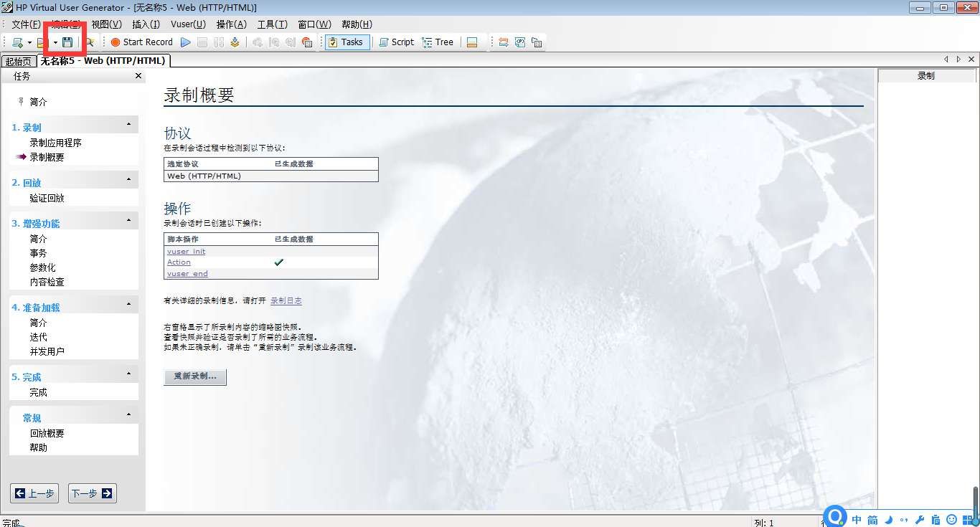
Task: Open the Vuser(U) menu
Action: tap(188, 24)
